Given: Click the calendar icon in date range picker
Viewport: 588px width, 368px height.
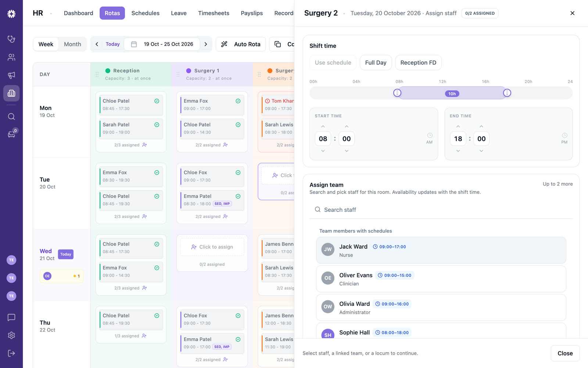Looking at the screenshot, I should (134, 44).
